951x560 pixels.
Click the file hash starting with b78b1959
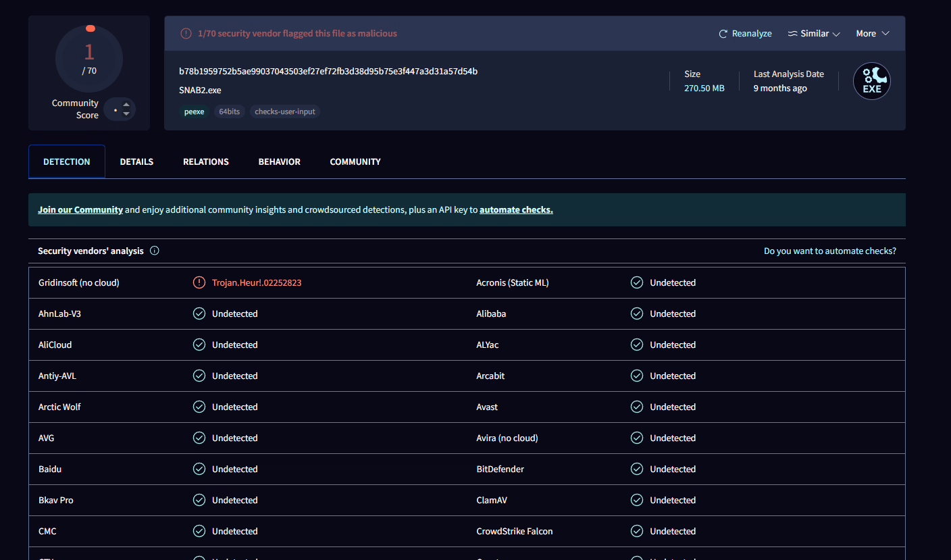point(328,71)
